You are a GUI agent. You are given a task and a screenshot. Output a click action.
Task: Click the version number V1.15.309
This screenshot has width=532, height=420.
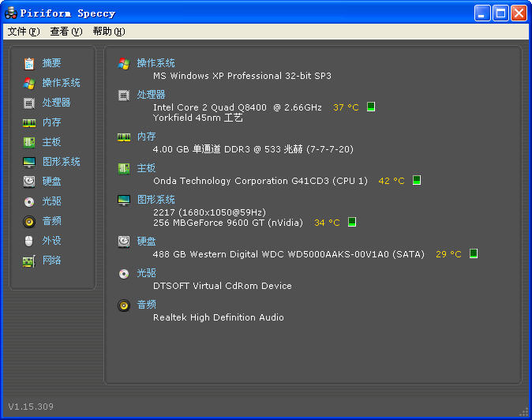[31, 407]
